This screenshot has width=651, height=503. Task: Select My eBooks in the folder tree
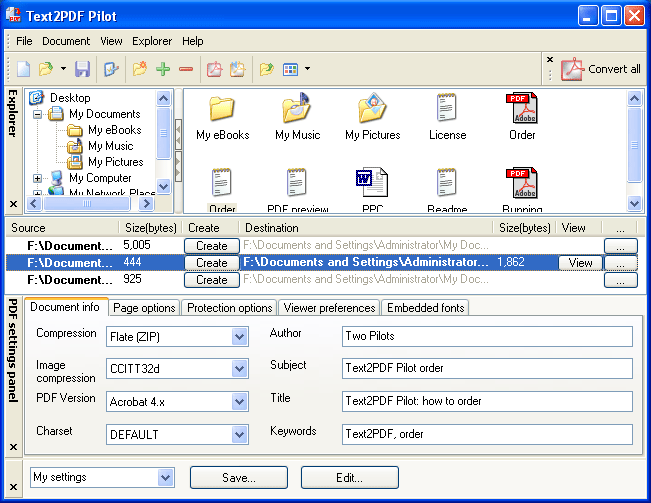tap(115, 130)
